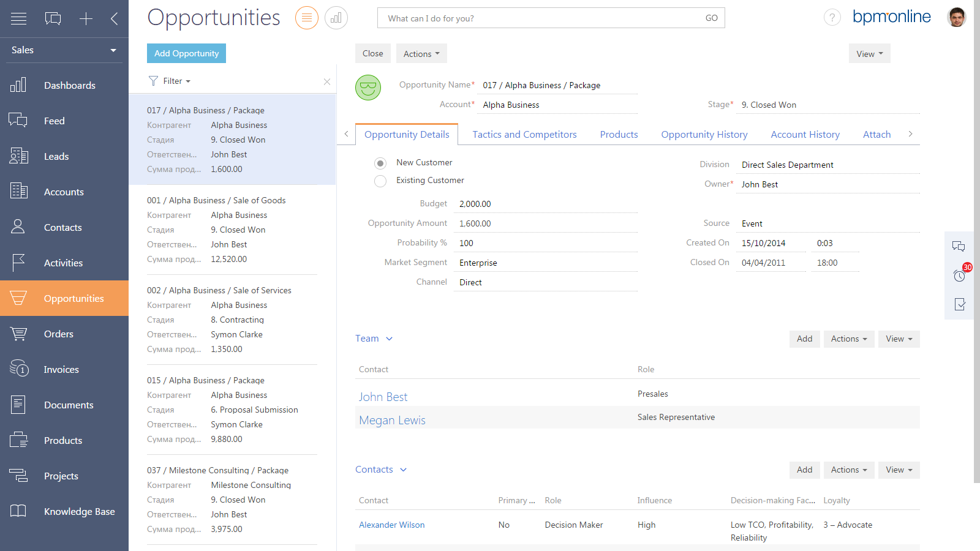Open Products section icon
Screen dimensions: 980x551
point(18,440)
